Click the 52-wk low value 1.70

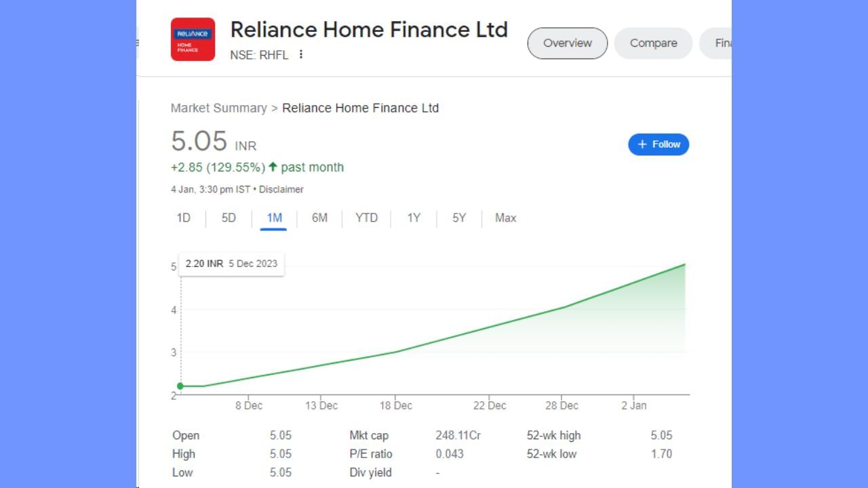(661, 453)
